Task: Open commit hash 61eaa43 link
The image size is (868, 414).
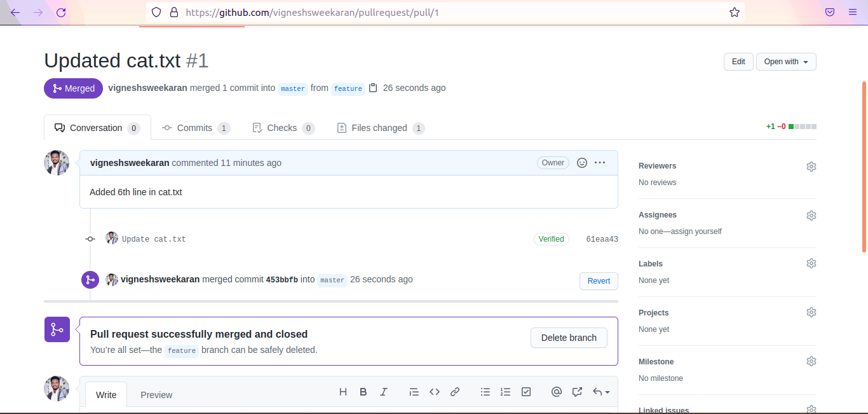Action: [x=602, y=240]
